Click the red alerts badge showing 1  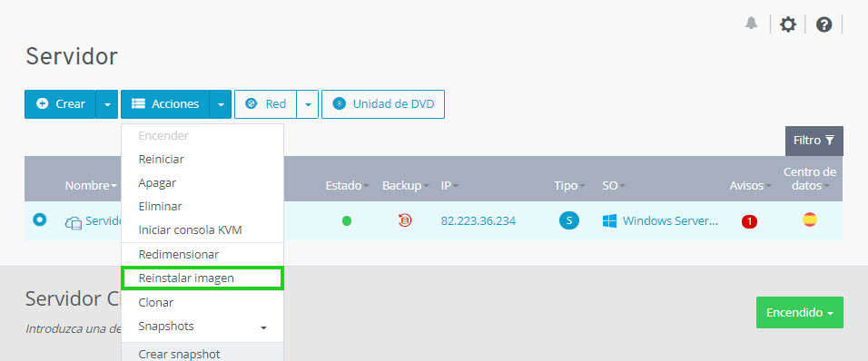coord(750,221)
